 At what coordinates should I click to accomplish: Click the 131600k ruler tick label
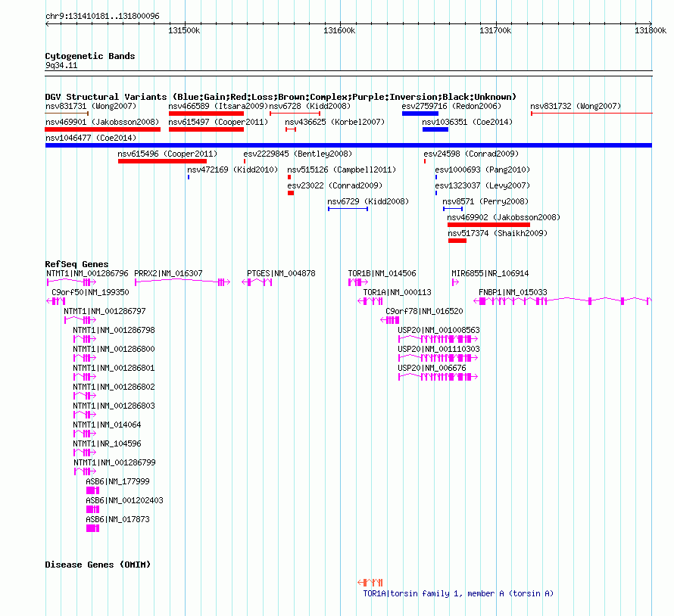[x=339, y=30]
